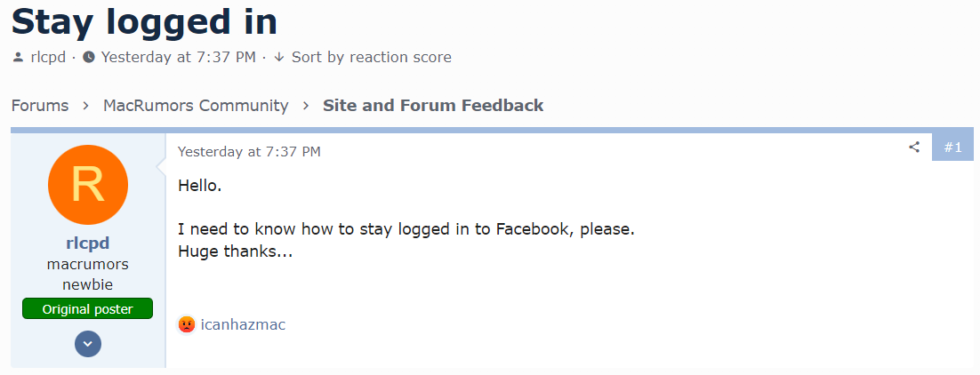Click the post timestamp above Hello
Viewport: 980px width, 375px height.
coord(249,151)
